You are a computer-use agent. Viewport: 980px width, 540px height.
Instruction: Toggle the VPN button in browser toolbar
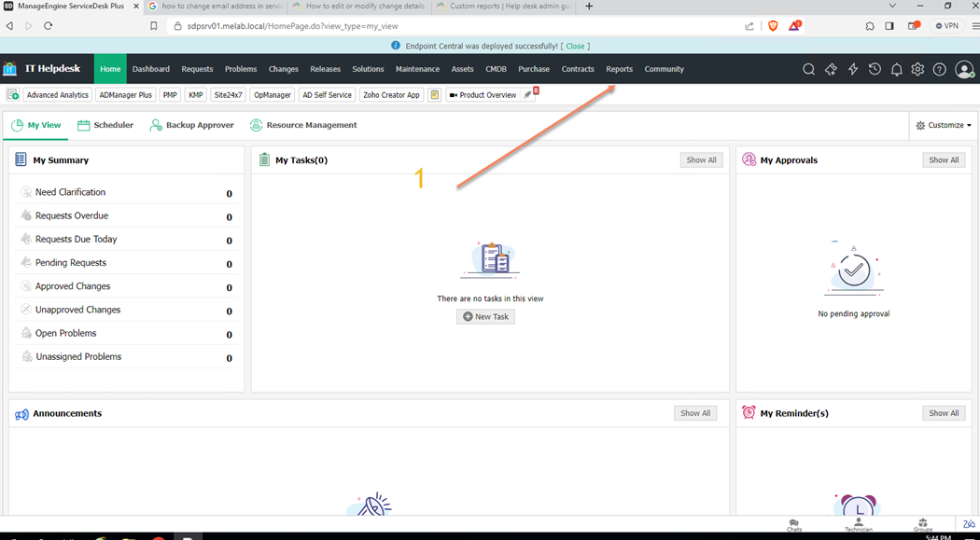pos(946,26)
